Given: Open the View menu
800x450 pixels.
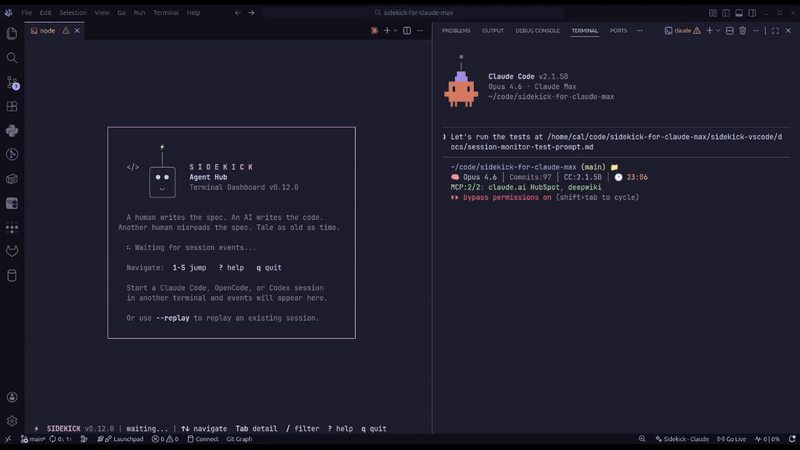Looking at the screenshot, I should tap(102, 13).
